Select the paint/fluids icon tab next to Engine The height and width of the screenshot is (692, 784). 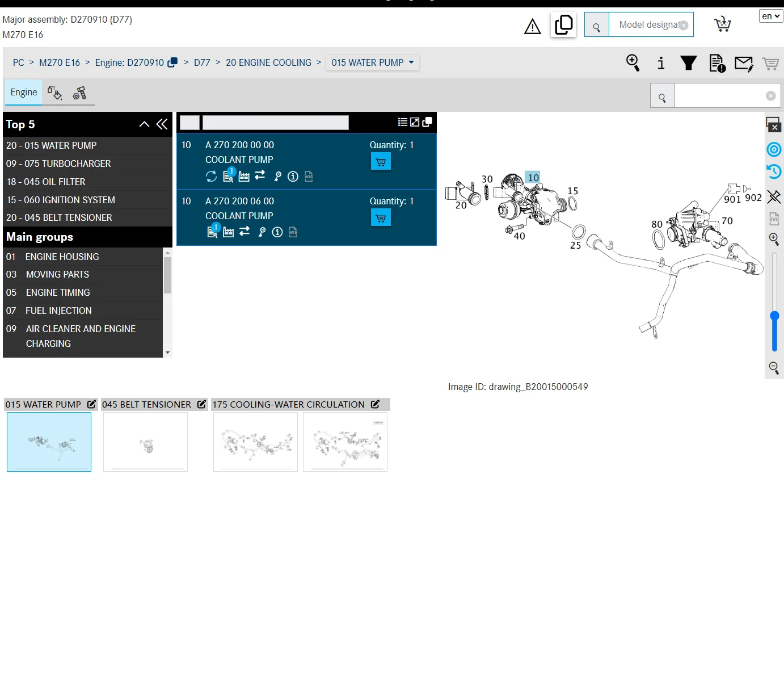click(x=55, y=93)
